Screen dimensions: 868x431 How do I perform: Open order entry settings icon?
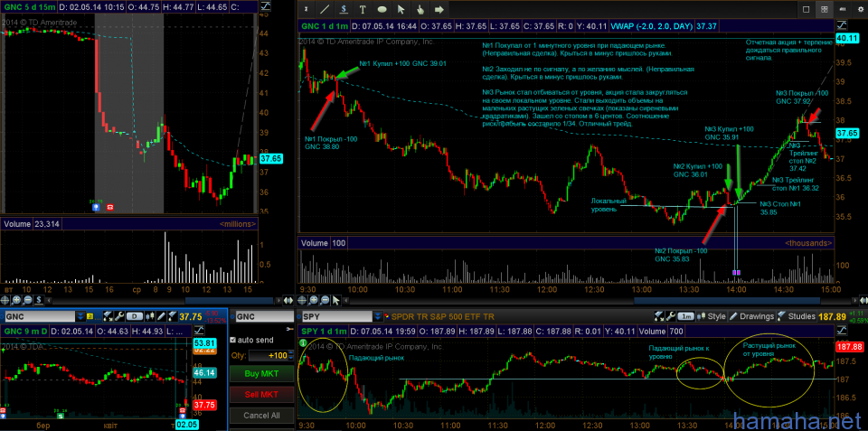tap(289, 329)
